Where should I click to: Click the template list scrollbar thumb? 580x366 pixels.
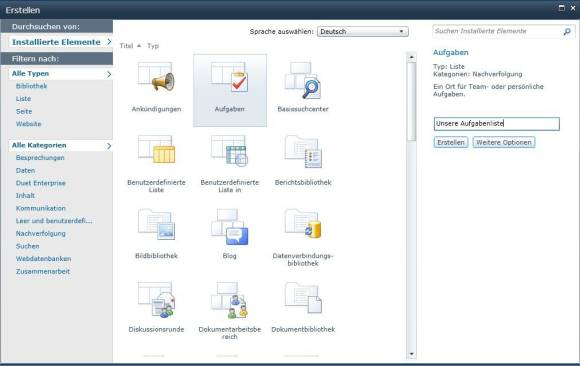point(411,102)
